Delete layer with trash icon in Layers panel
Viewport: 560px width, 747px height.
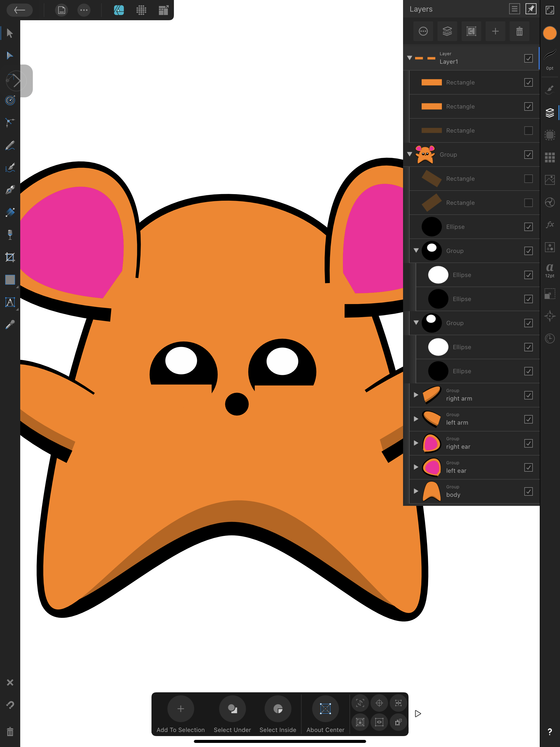click(x=519, y=31)
